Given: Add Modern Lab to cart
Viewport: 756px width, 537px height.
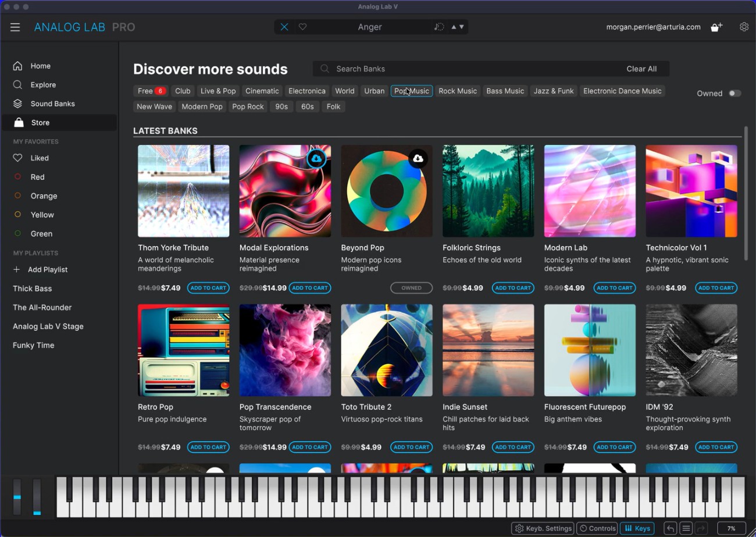Looking at the screenshot, I should point(615,288).
